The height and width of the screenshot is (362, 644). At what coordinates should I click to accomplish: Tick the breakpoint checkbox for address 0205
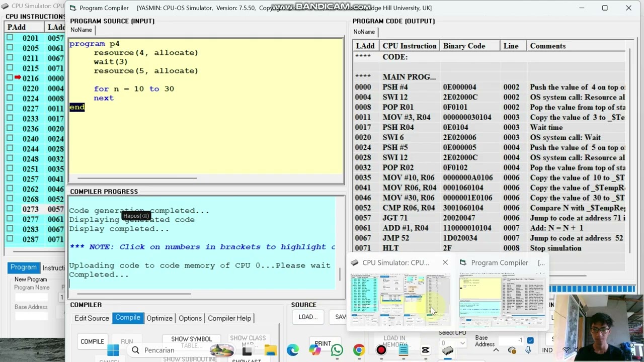click(x=10, y=48)
